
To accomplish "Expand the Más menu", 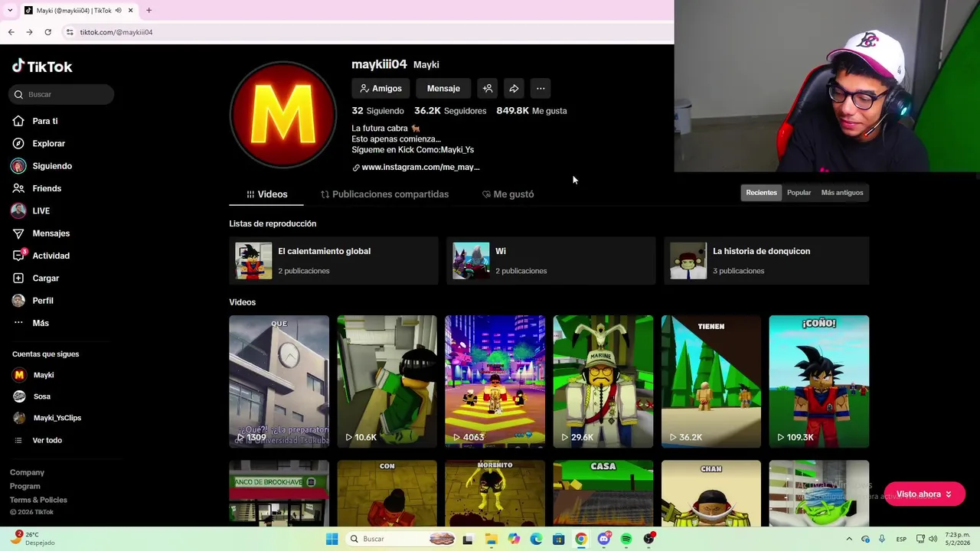I will [40, 323].
